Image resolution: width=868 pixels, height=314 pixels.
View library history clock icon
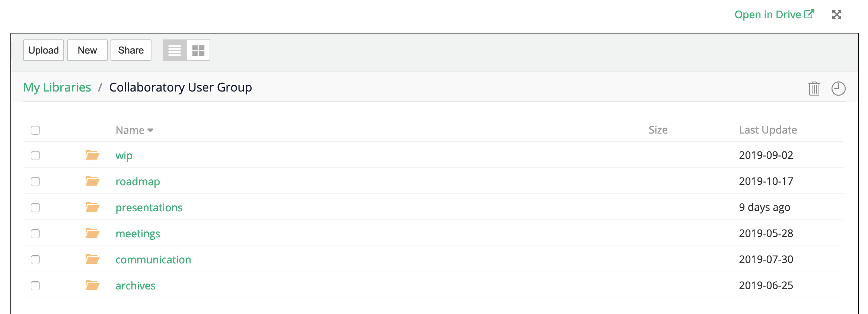838,89
